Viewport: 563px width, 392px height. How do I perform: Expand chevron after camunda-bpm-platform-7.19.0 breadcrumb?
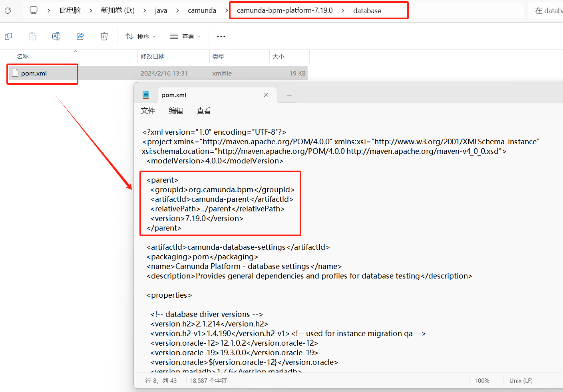pos(343,10)
